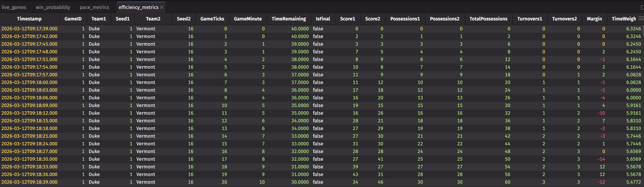Image resolution: width=644 pixels, height=187 pixels.
Task: Click the TimeRemaining column header
Action: 289,19
